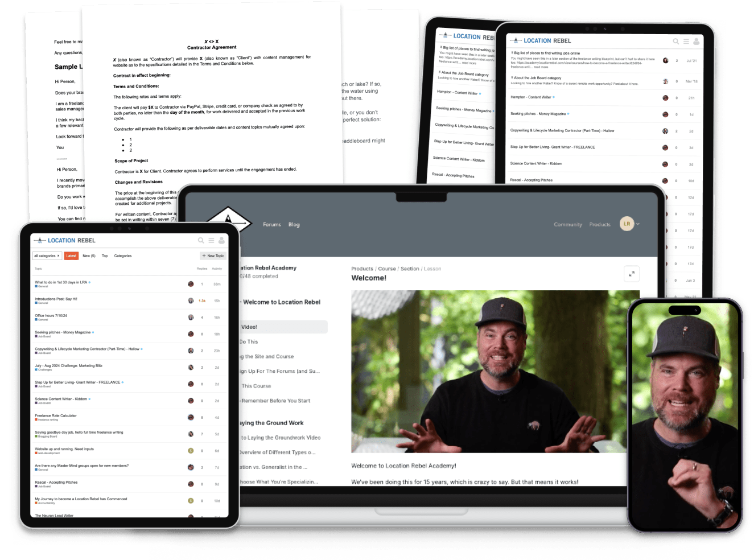754x560 pixels.
Task: Open Community in laptop header navigation
Action: pos(568,224)
